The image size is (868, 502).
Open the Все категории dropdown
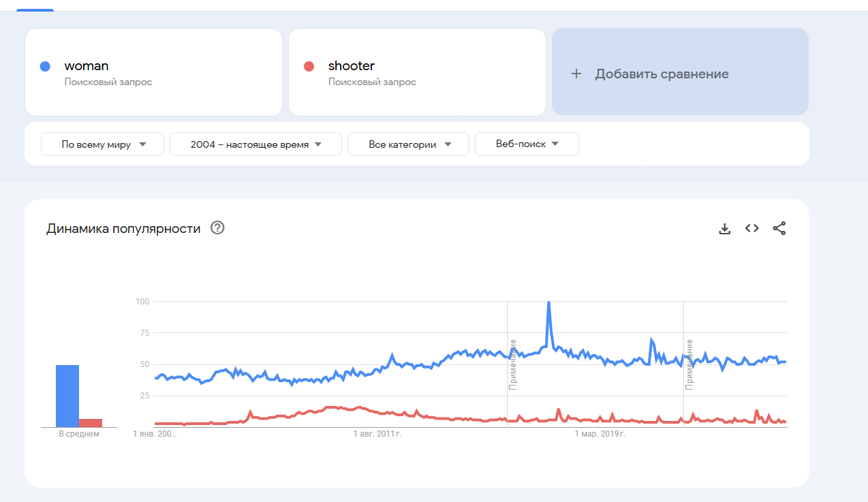tap(408, 144)
